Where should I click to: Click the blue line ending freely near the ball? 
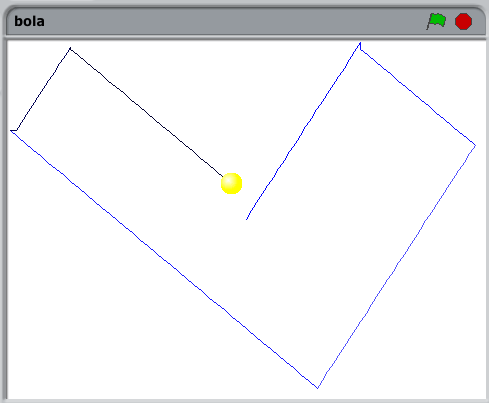click(x=303, y=131)
